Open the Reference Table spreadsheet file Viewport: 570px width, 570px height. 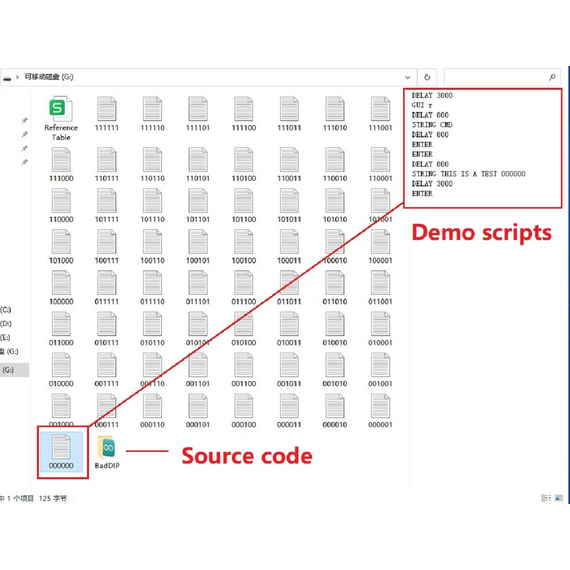61,118
